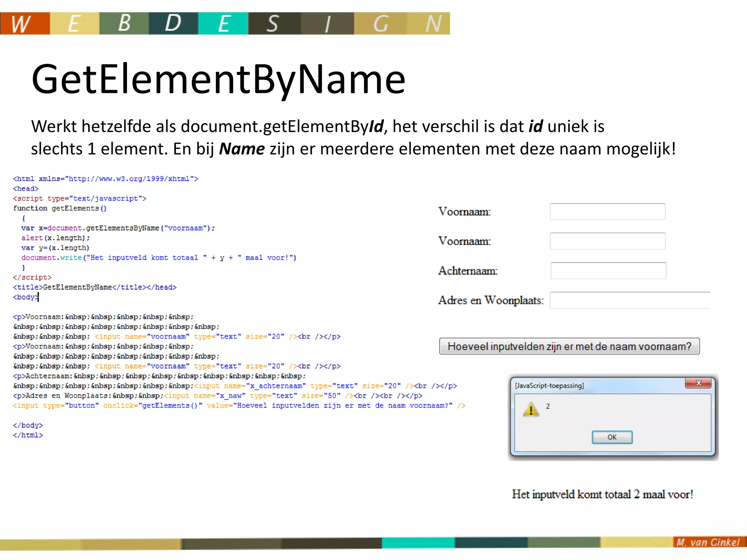Click the 'Hoeveel inputvelden zijn er' button

tap(569, 346)
